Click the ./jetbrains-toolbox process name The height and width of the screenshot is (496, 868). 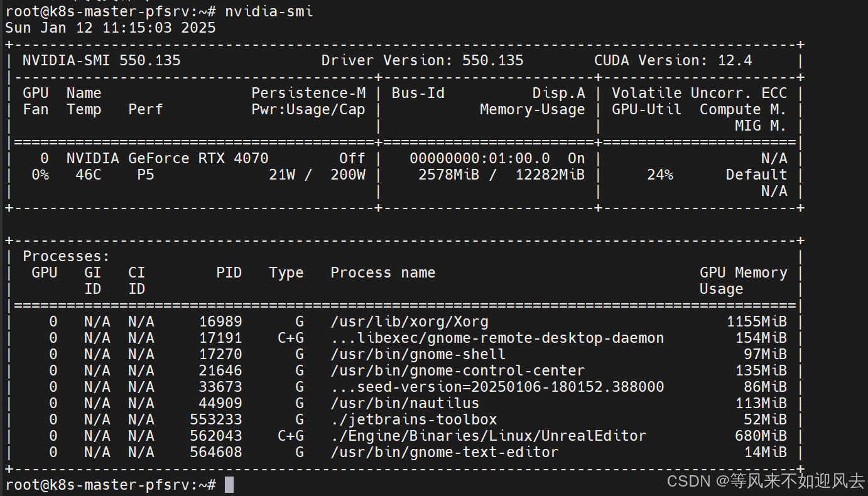point(414,419)
